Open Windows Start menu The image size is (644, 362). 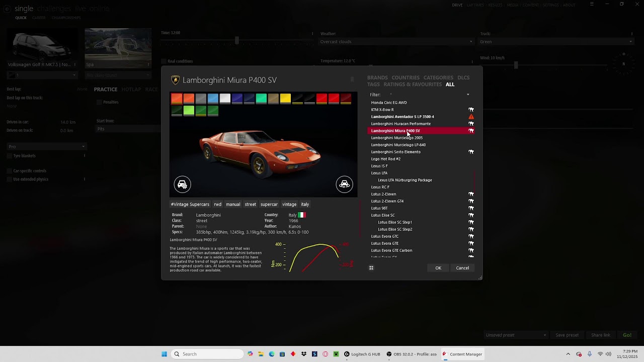pos(164,354)
